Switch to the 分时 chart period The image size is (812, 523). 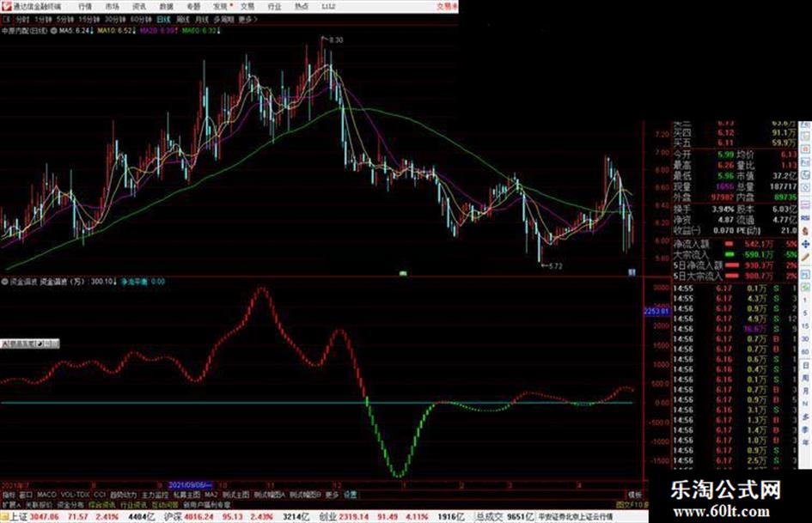click(x=21, y=19)
